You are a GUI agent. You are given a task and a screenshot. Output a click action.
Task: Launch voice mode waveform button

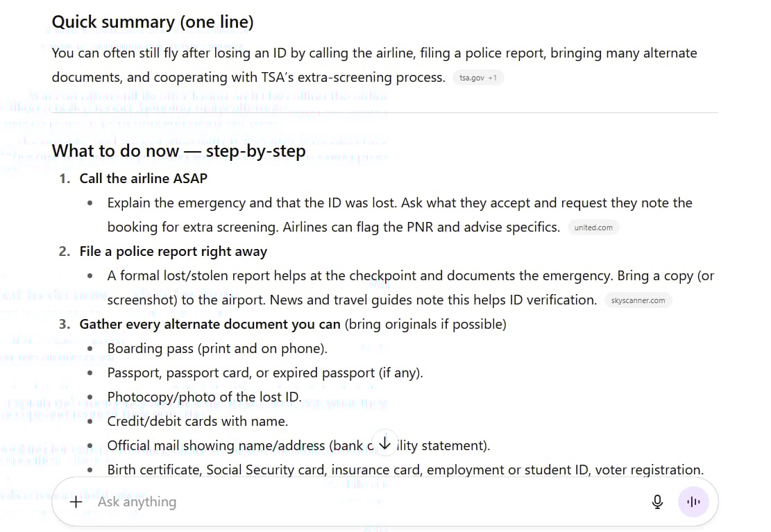pos(693,502)
